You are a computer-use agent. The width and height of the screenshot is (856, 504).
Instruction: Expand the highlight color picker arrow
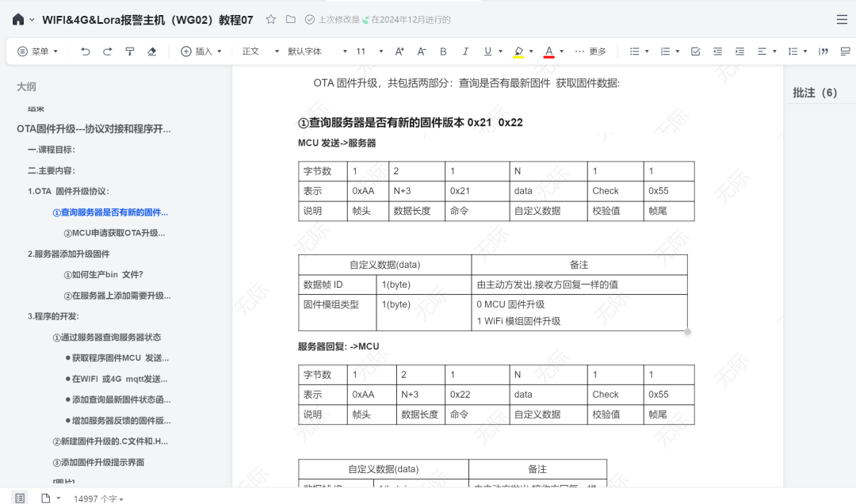pos(530,52)
